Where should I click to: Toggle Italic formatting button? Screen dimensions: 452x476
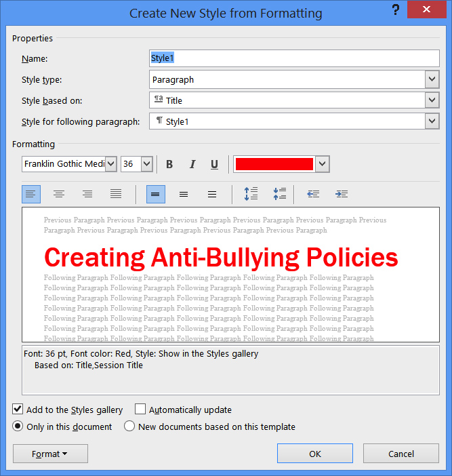(x=192, y=164)
